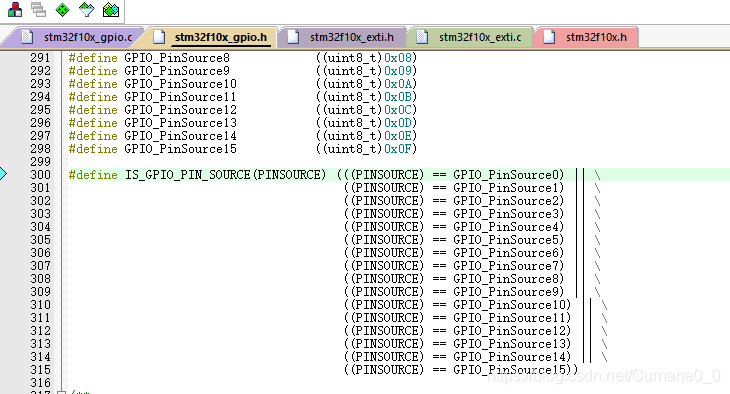
Task: Click the hex value 0x0C
Action: (x=398, y=110)
